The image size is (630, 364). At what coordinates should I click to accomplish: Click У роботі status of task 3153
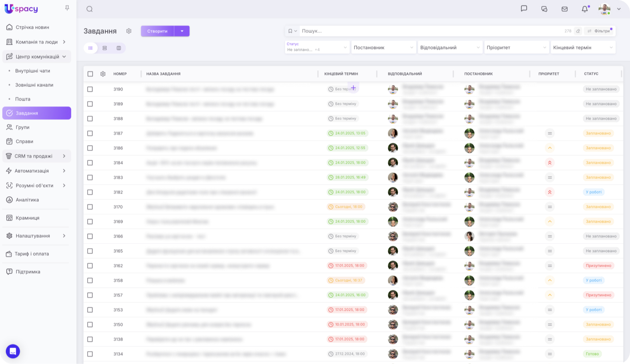click(x=593, y=310)
